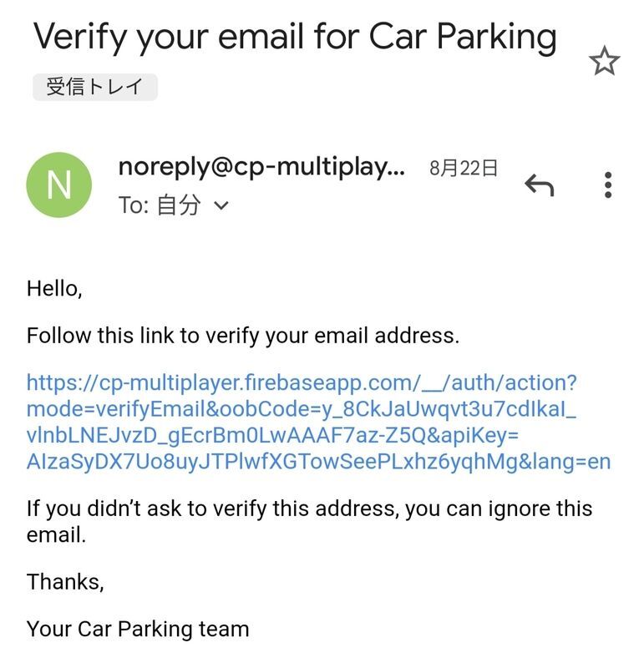
Task: Click the 'Follow this link to verify' sentence
Action: click(243, 336)
